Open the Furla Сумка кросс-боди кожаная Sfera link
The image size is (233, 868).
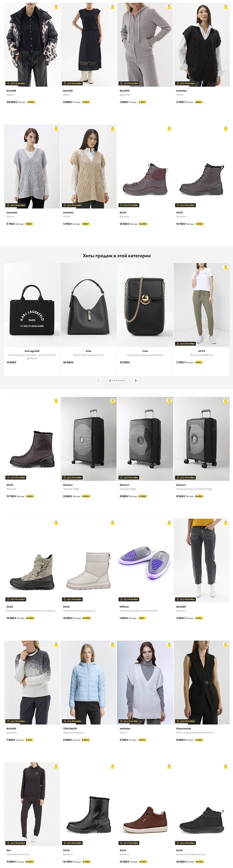tap(145, 355)
